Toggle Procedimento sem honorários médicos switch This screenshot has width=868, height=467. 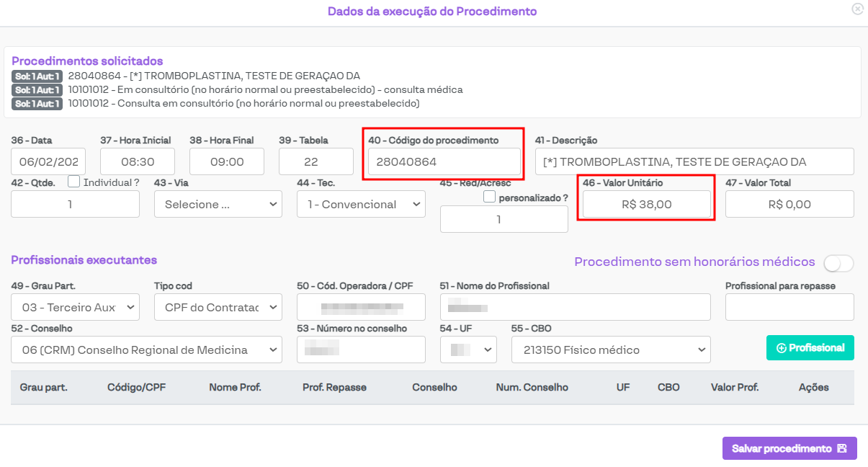pyautogui.click(x=838, y=263)
